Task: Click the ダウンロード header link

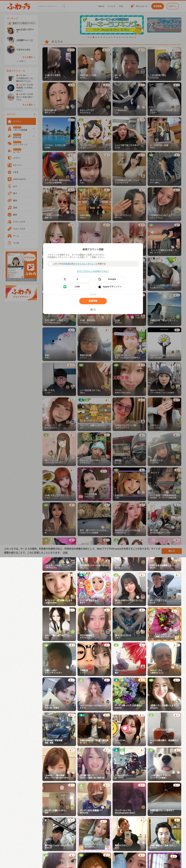Action: (139, 6)
